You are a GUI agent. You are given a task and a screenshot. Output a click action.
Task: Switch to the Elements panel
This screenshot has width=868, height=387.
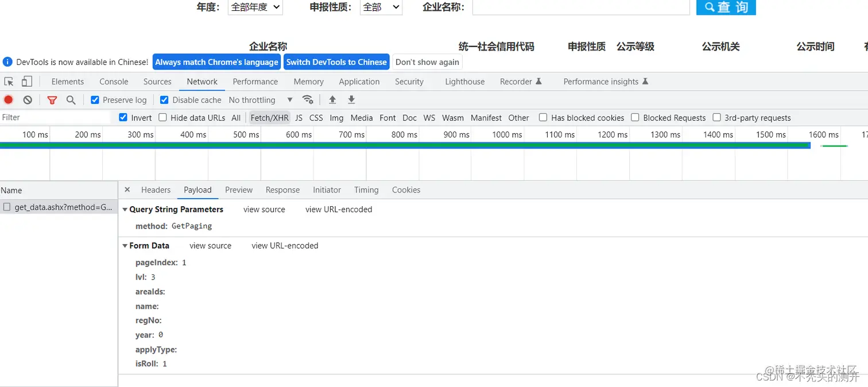coord(68,82)
